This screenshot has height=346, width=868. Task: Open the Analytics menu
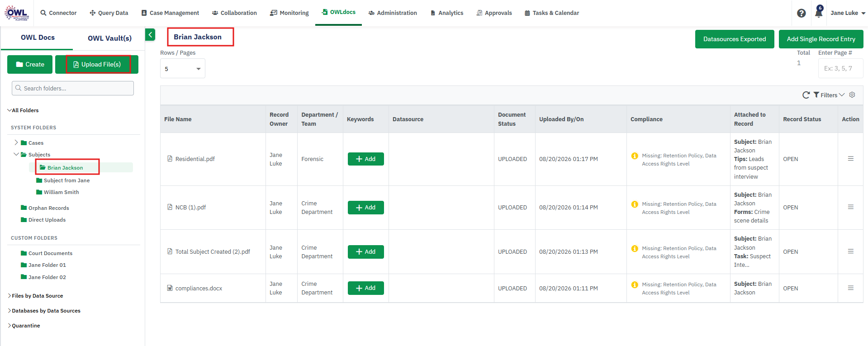(446, 13)
